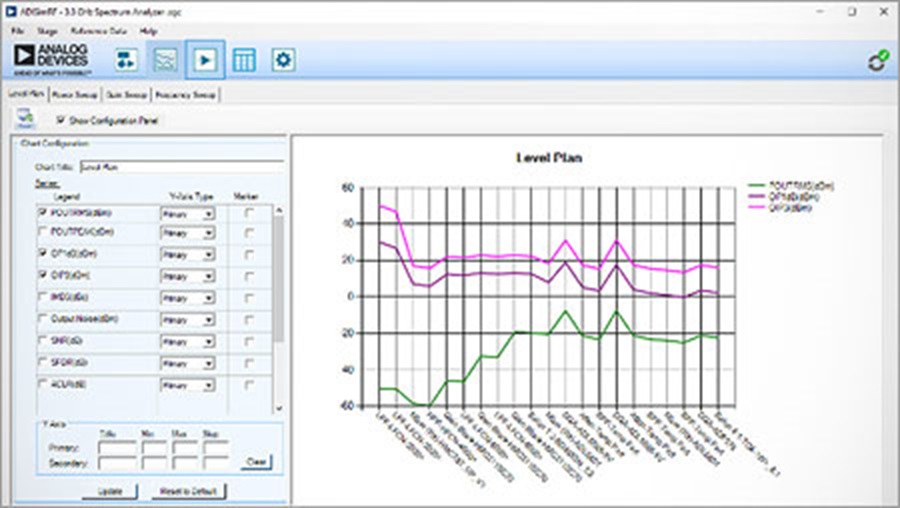Uncheck the POUT RMS(dBm) series checkbox
This screenshot has height=508, width=900.
[42, 212]
